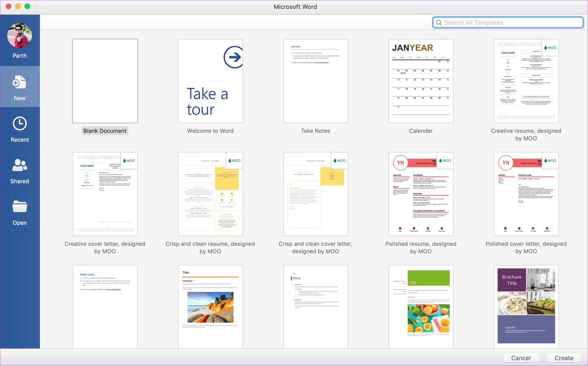Select Polished resume, designed by MOO
The image size is (588, 366).
pyautogui.click(x=421, y=194)
